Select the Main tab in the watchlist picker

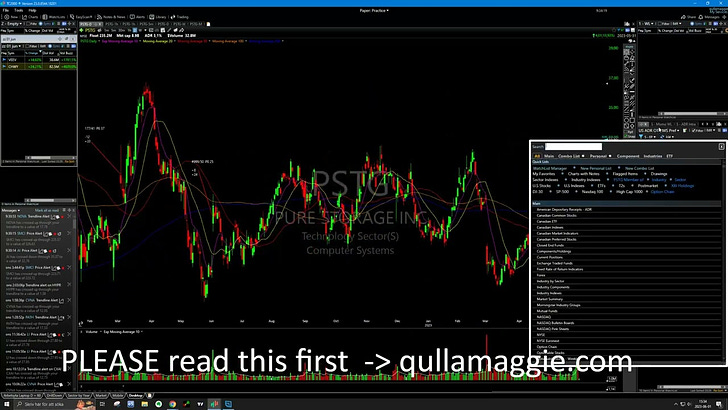[x=549, y=156]
